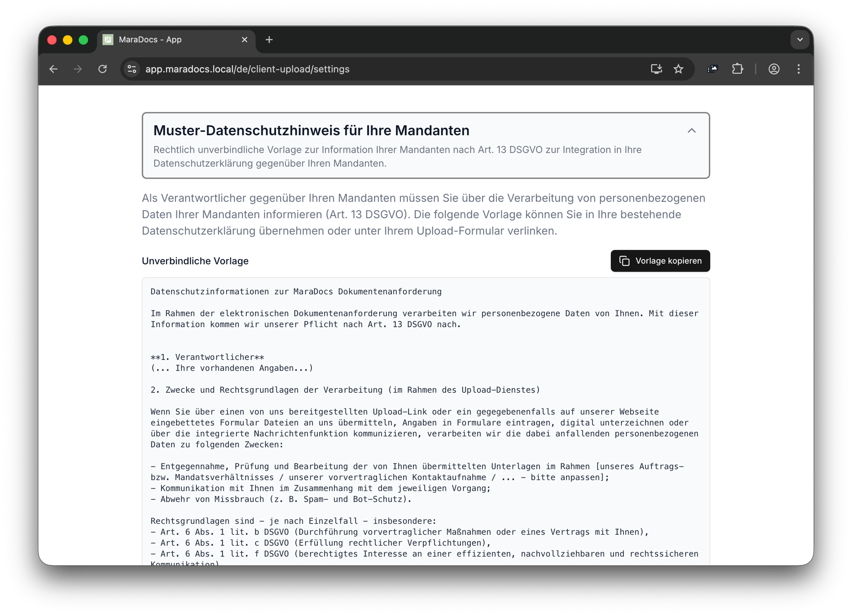
Task: Open the extensions puzzle icon
Action: (x=737, y=69)
